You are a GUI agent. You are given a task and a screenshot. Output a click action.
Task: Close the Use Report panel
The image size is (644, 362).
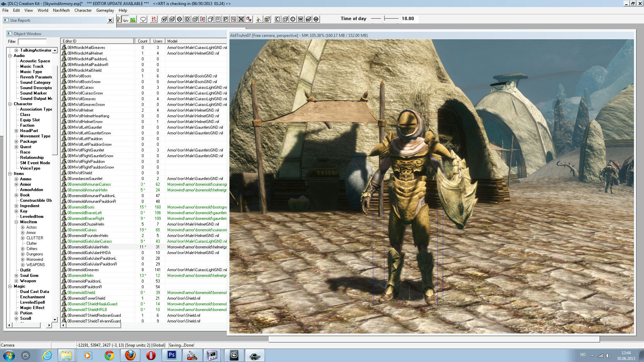click(110, 20)
